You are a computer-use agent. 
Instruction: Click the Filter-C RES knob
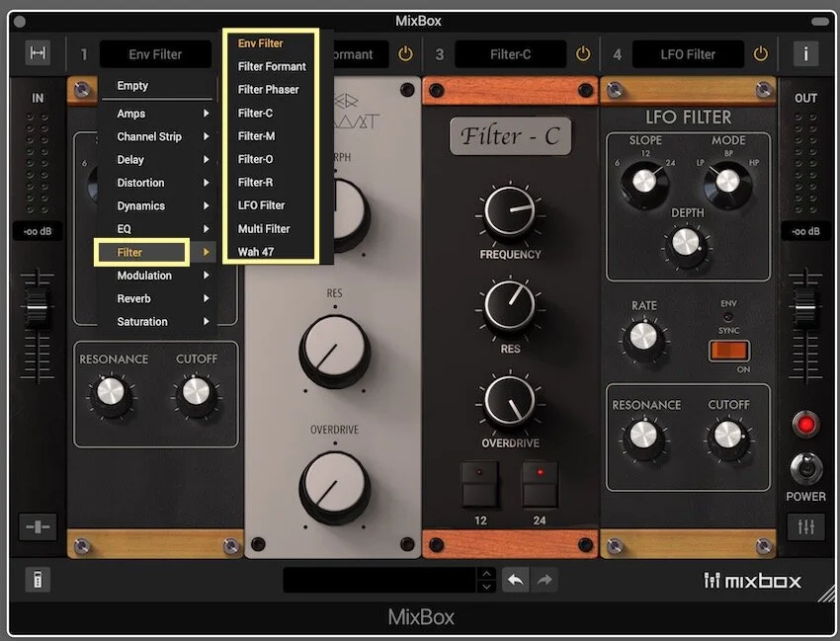click(x=510, y=306)
